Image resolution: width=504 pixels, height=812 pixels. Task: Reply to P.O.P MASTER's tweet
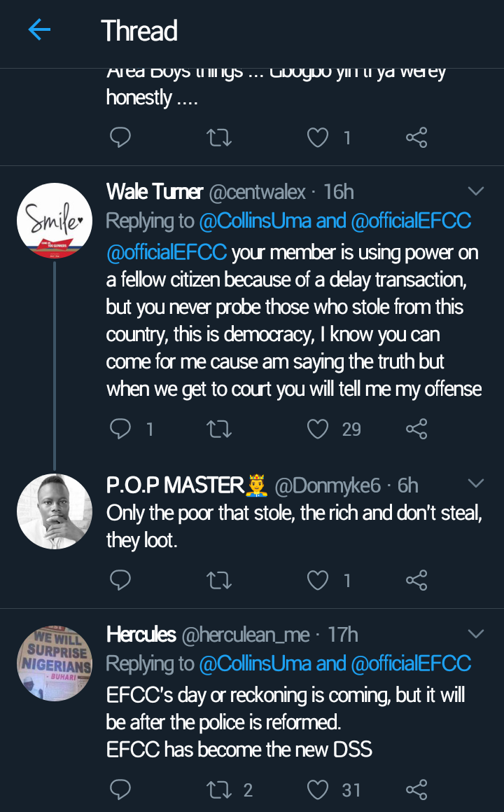click(x=120, y=579)
